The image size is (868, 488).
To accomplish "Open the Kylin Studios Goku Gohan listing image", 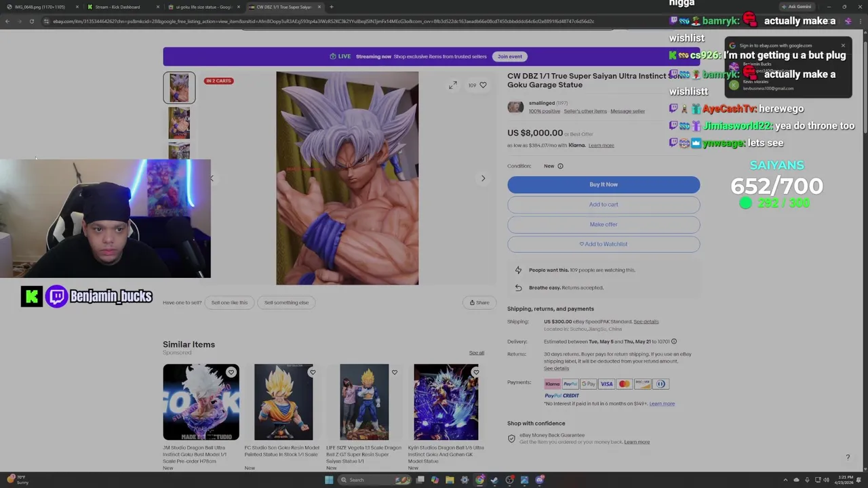I will [446, 403].
